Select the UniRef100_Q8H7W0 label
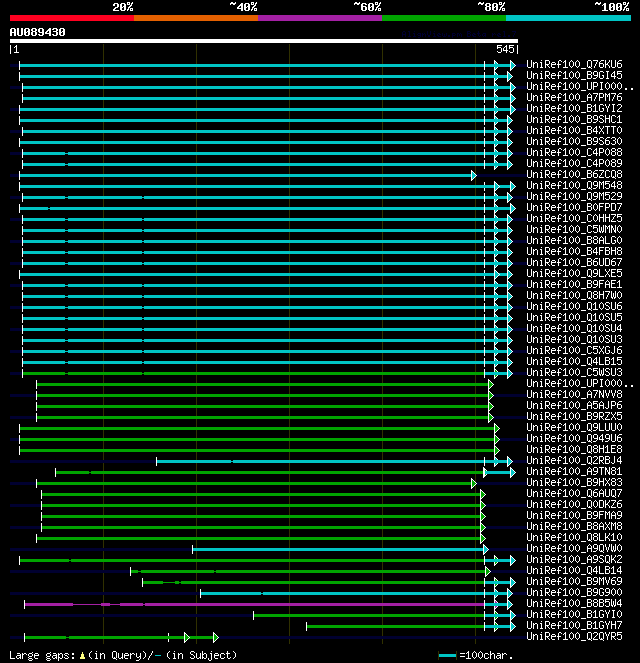 [x=574, y=295]
